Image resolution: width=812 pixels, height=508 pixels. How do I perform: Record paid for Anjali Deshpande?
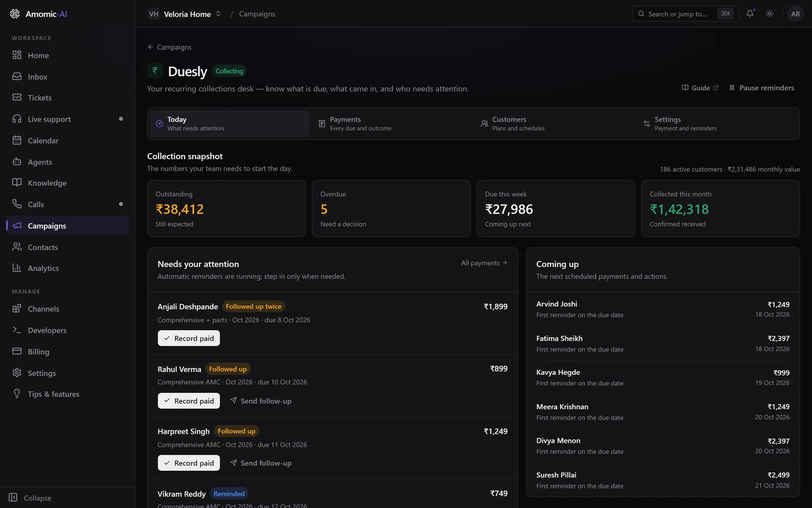click(x=189, y=338)
